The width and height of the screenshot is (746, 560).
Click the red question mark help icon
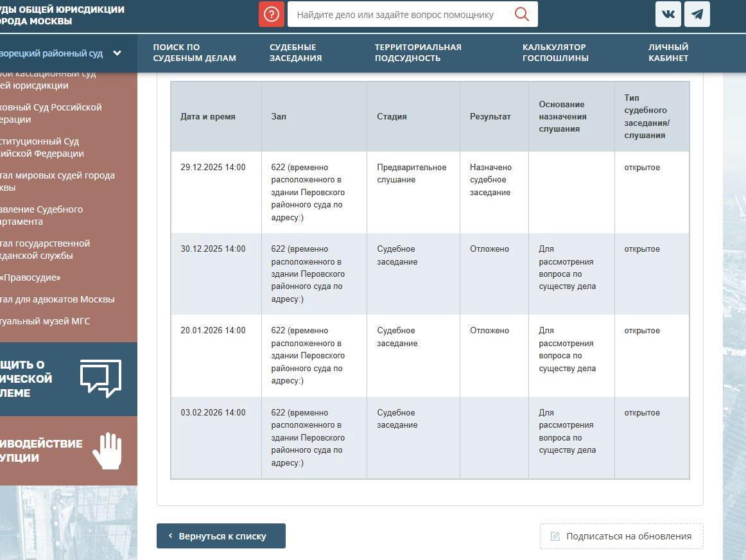(x=272, y=14)
